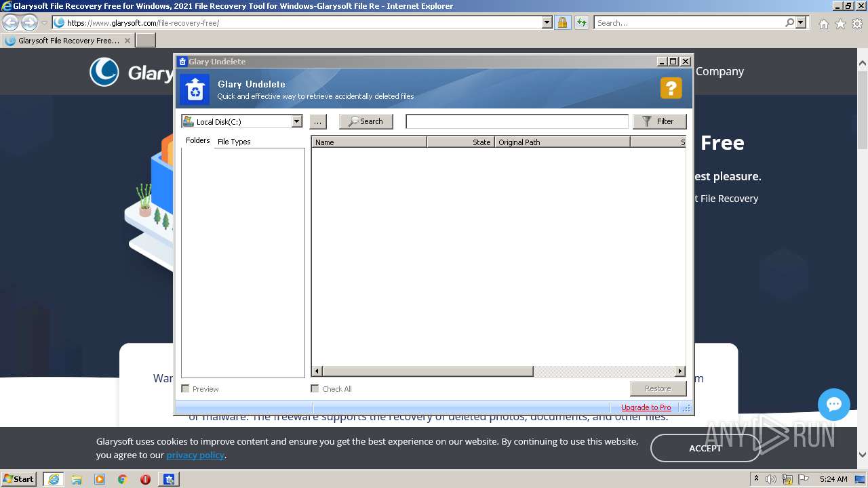Open the blue live chat bubble

click(x=834, y=405)
